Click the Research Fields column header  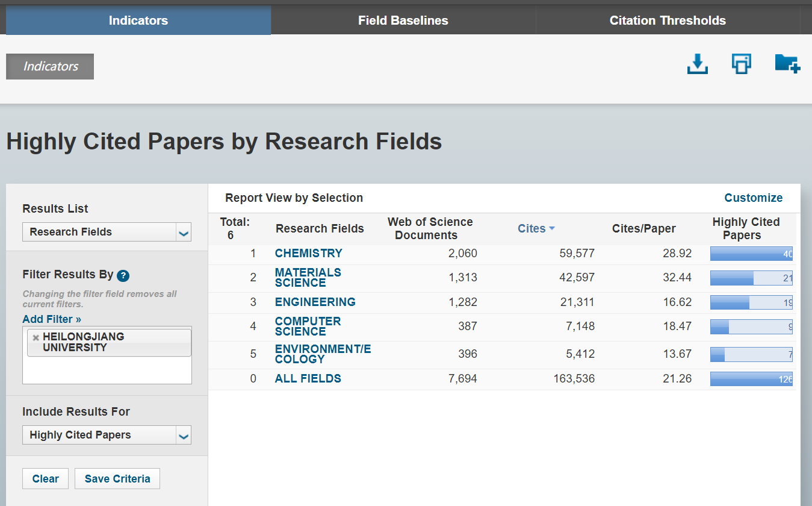coord(320,228)
